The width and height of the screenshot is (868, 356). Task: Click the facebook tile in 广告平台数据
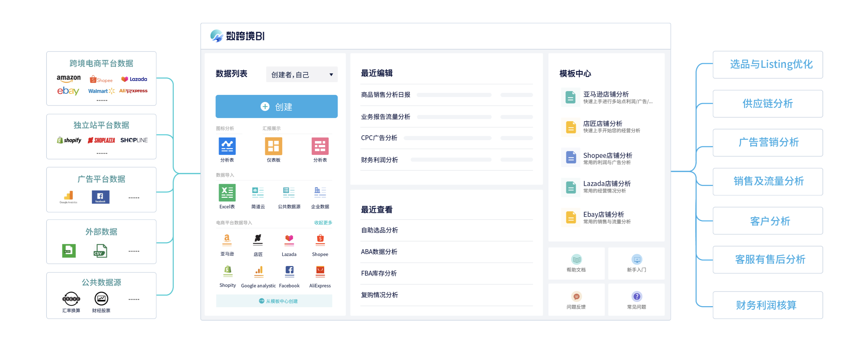click(x=100, y=197)
